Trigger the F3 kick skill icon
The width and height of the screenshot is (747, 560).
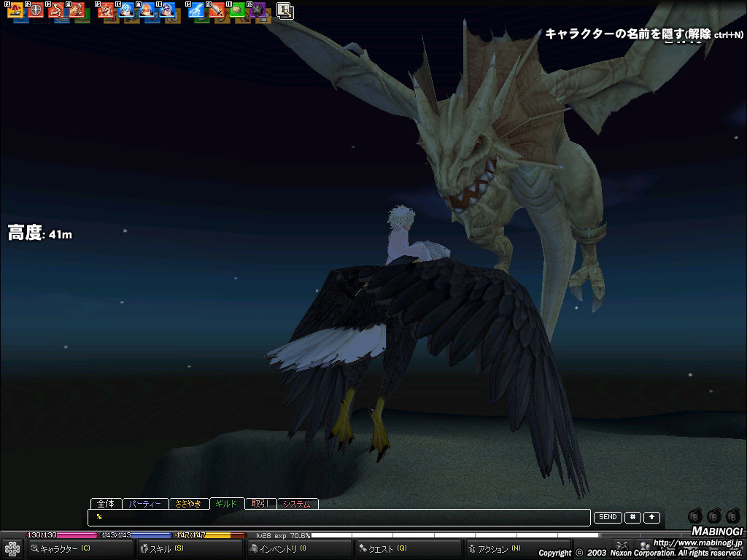coord(56,10)
